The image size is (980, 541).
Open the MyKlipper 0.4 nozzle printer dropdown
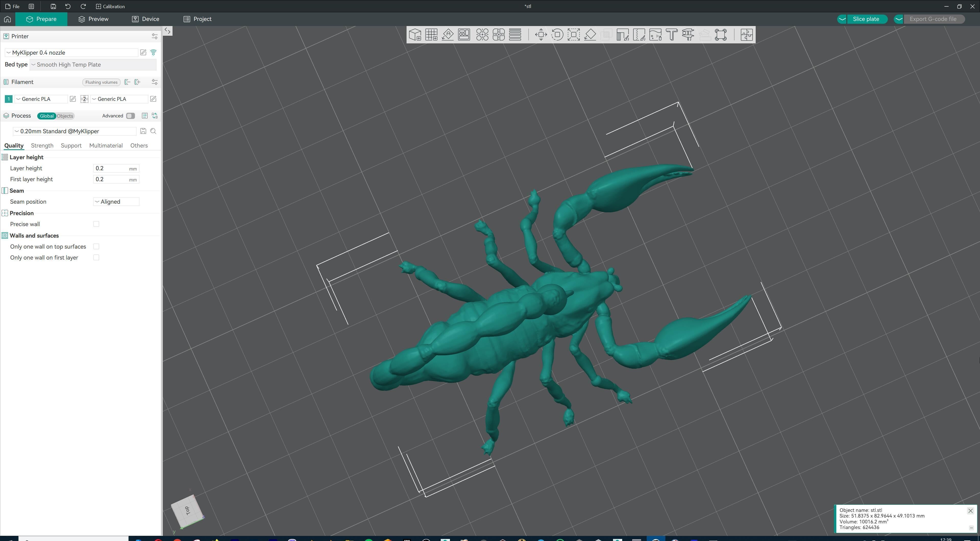[x=71, y=53]
